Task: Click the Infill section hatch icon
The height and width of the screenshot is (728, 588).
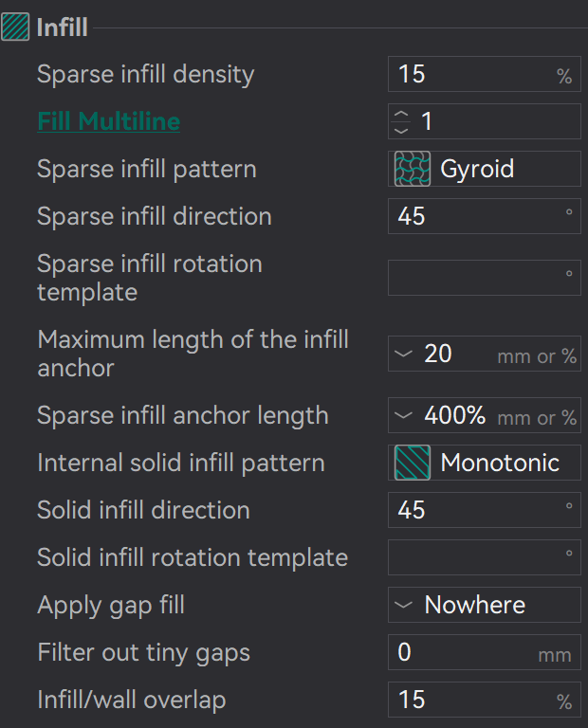Action: pos(17,27)
